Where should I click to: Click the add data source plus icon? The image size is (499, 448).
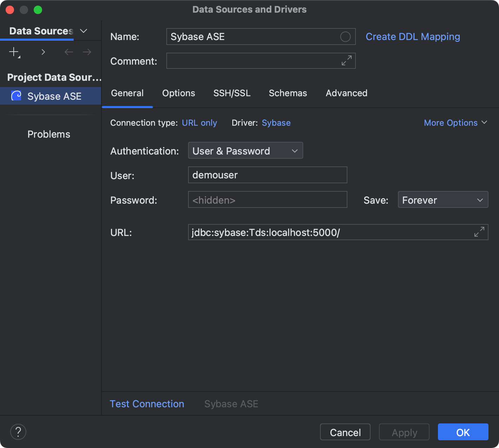point(13,52)
